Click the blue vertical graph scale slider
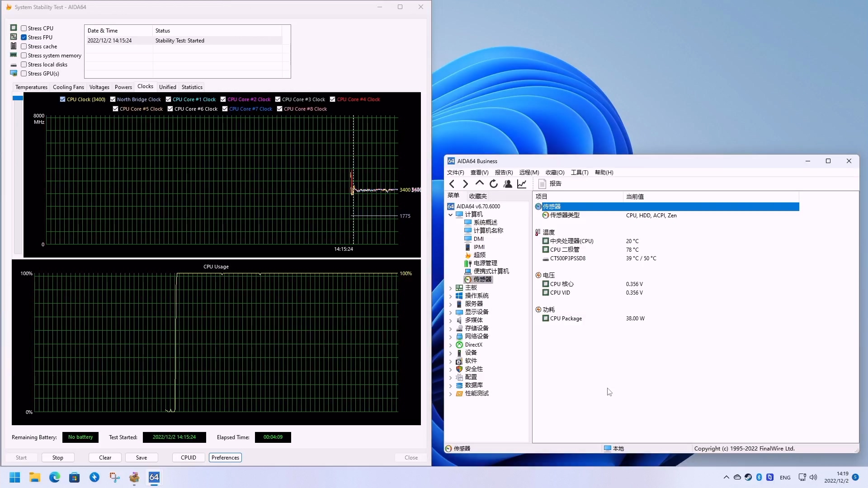The width and height of the screenshot is (868, 488). (18, 98)
